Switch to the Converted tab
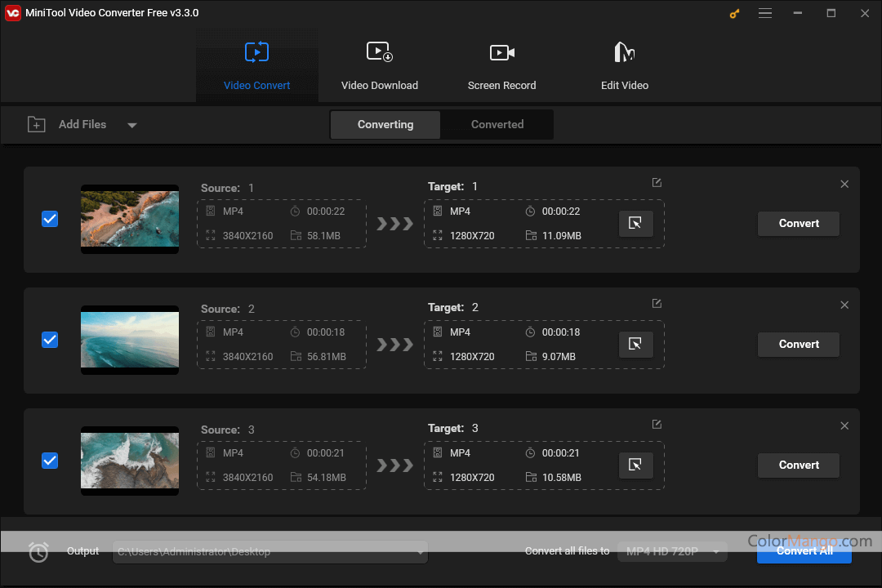 (x=497, y=125)
